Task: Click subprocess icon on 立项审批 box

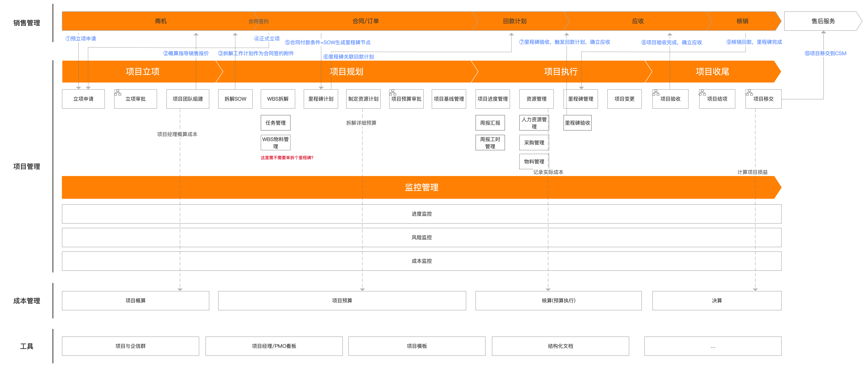Action: click(118, 92)
